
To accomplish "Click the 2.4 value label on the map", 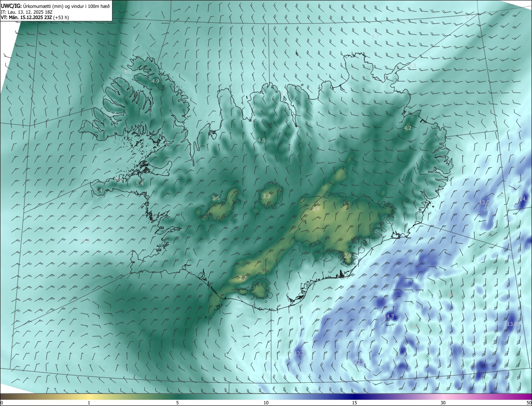I will point(316,209).
